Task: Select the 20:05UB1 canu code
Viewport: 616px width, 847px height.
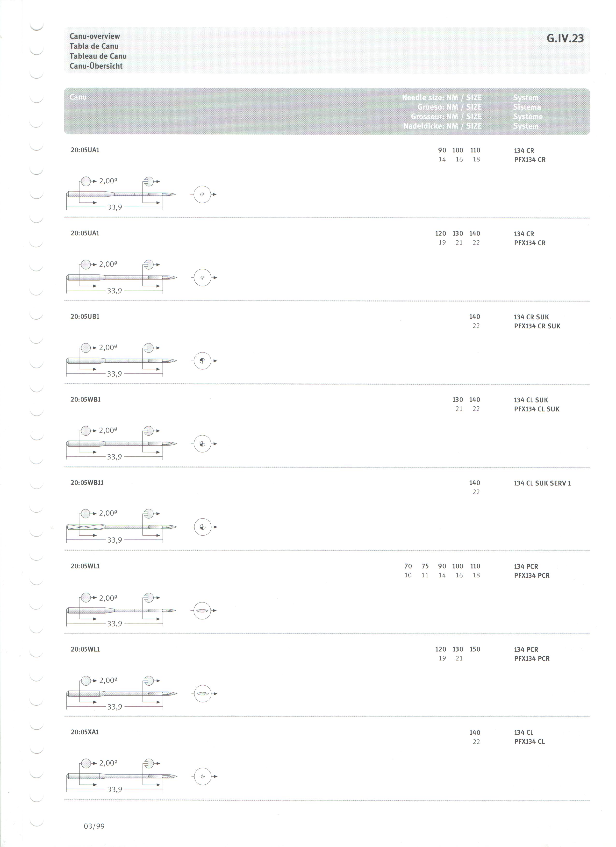Action: (85, 316)
